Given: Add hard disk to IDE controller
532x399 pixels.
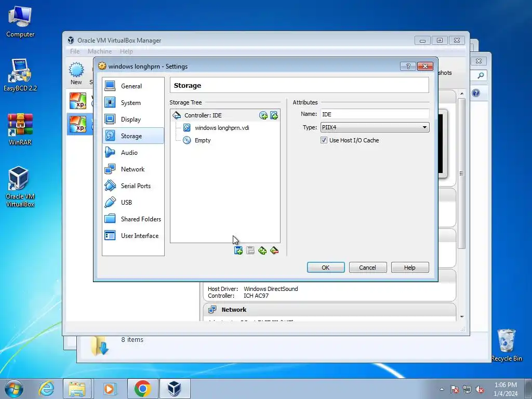Looking at the screenshot, I should point(274,115).
